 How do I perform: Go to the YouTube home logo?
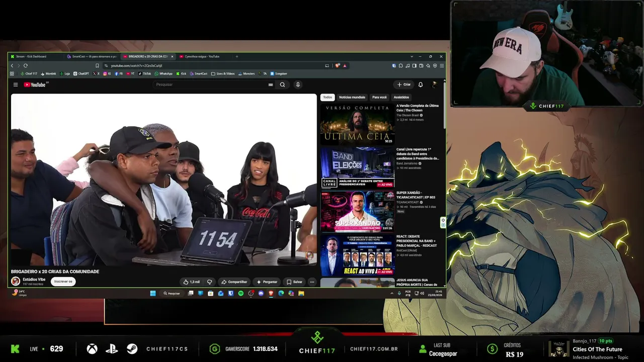click(35, 84)
